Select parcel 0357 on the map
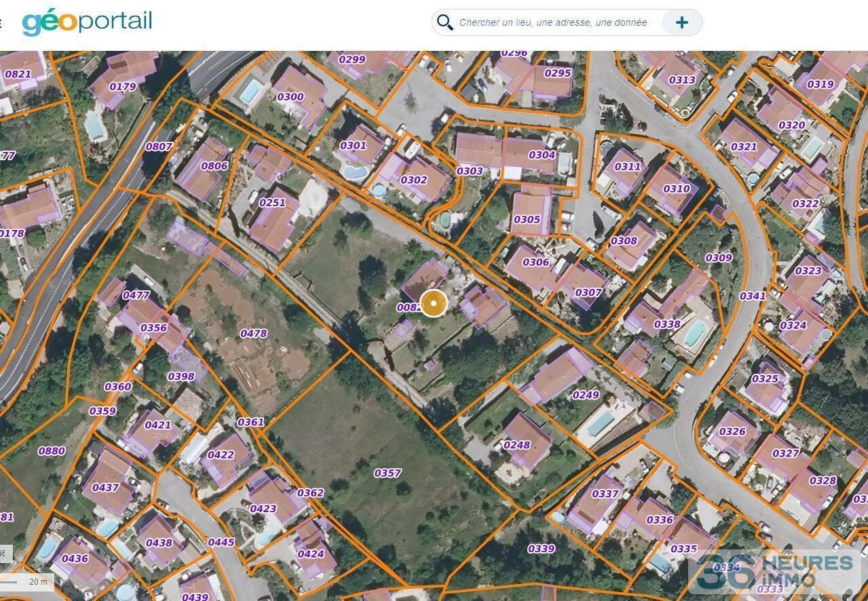 388,473
